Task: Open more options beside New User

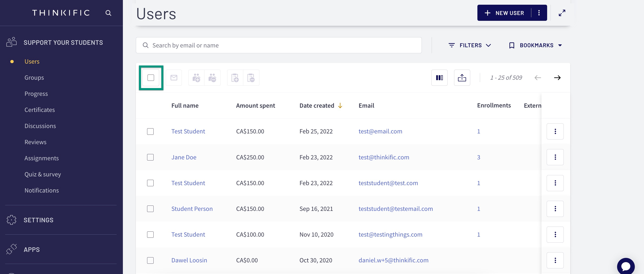Action: [x=539, y=13]
